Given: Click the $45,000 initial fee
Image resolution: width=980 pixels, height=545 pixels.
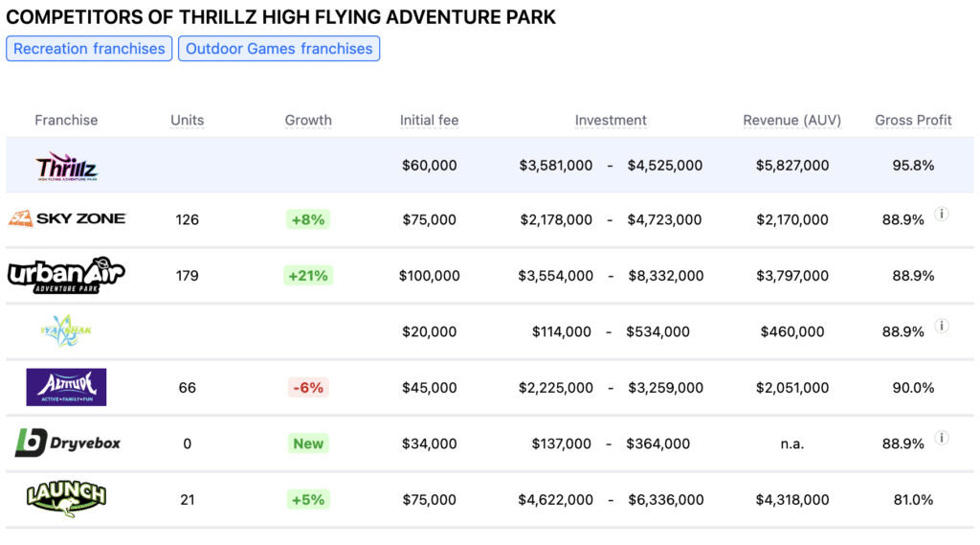Looking at the screenshot, I should click(x=430, y=387).
